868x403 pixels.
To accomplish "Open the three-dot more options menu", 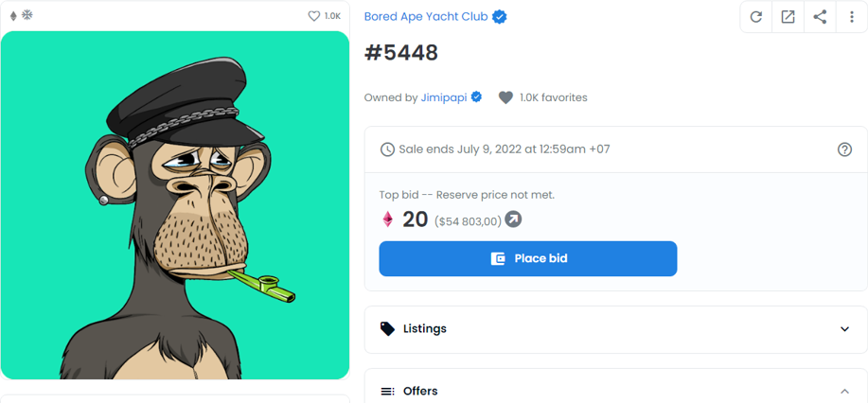I will (x=852, y=17).
